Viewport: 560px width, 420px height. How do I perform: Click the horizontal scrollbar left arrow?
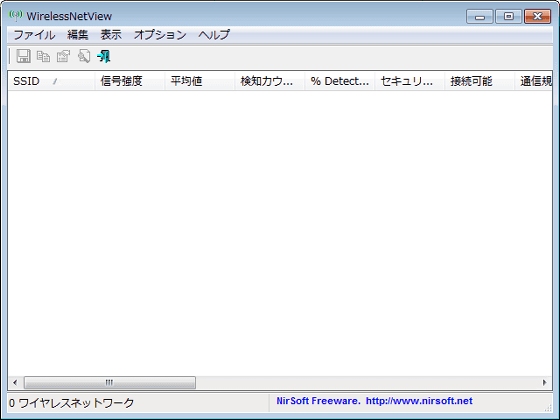(15, 382)
